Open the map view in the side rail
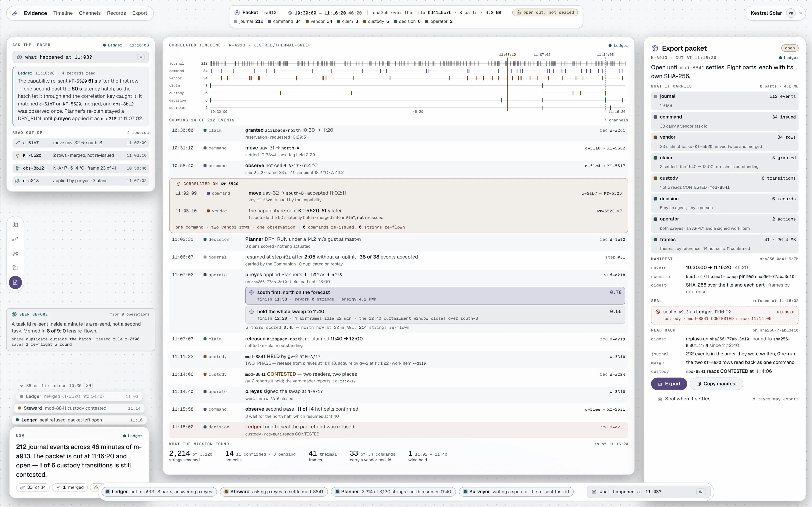This screenshot has height=507, width=812. [16, 225]
